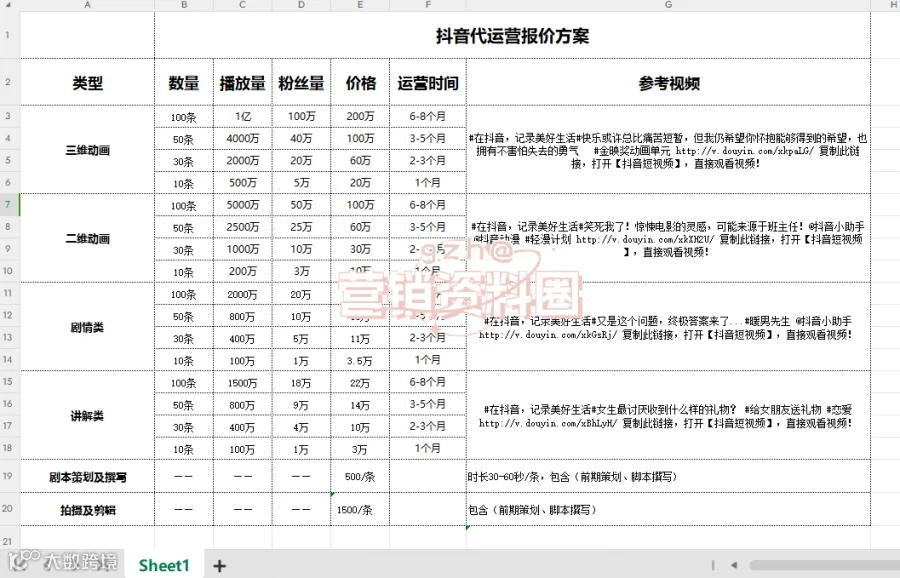900x578 pixels.
Task: Click the 粉丝量 header cell
Action: tap(301, 82)
